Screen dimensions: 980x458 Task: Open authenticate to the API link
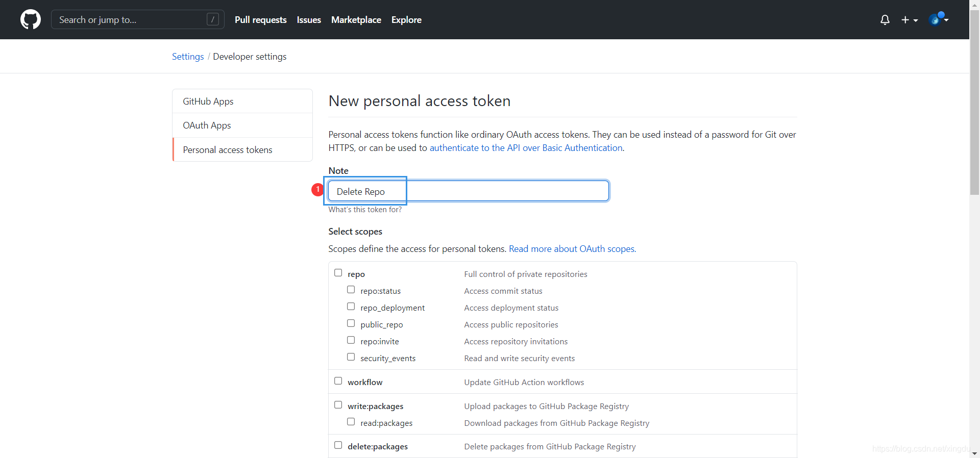tap(526, 148)
